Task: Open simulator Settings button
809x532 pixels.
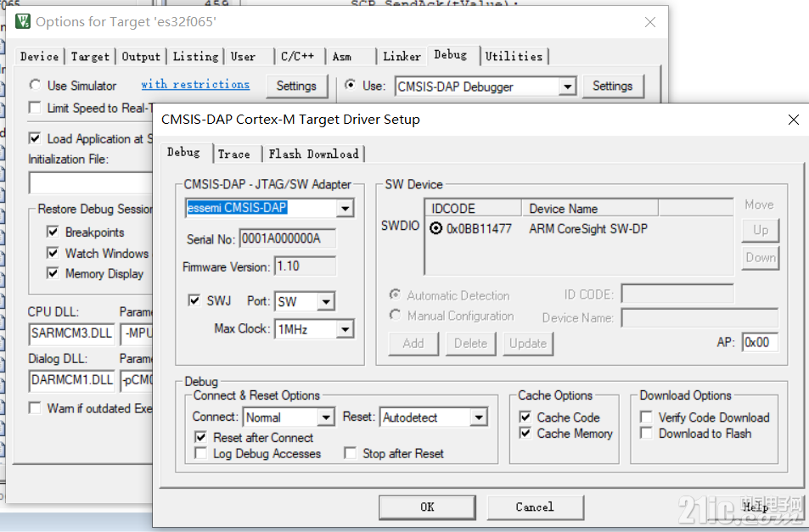Action: pyautogui.click(x=296, y=86)
